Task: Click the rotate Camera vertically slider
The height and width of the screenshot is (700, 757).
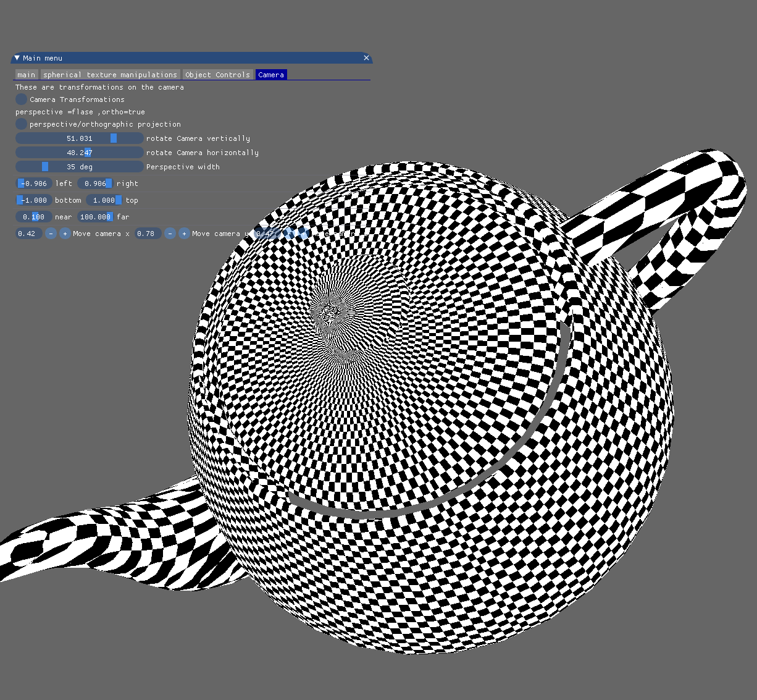Action: [x=79, y=138]
